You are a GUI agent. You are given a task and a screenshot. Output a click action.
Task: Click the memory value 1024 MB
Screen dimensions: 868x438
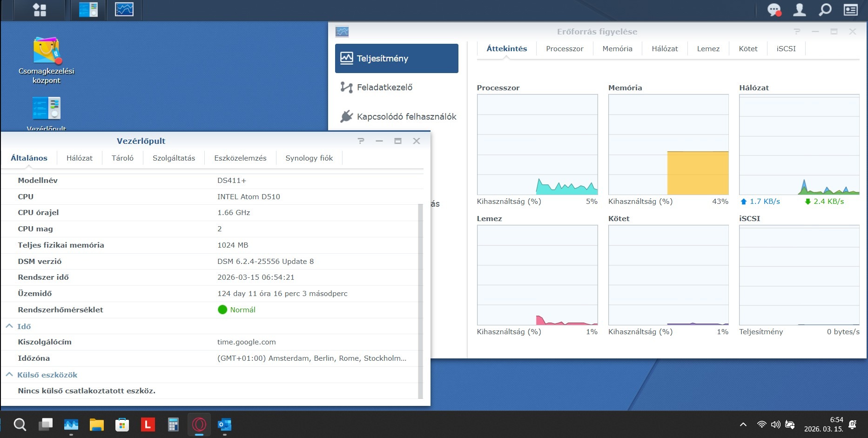233,245
